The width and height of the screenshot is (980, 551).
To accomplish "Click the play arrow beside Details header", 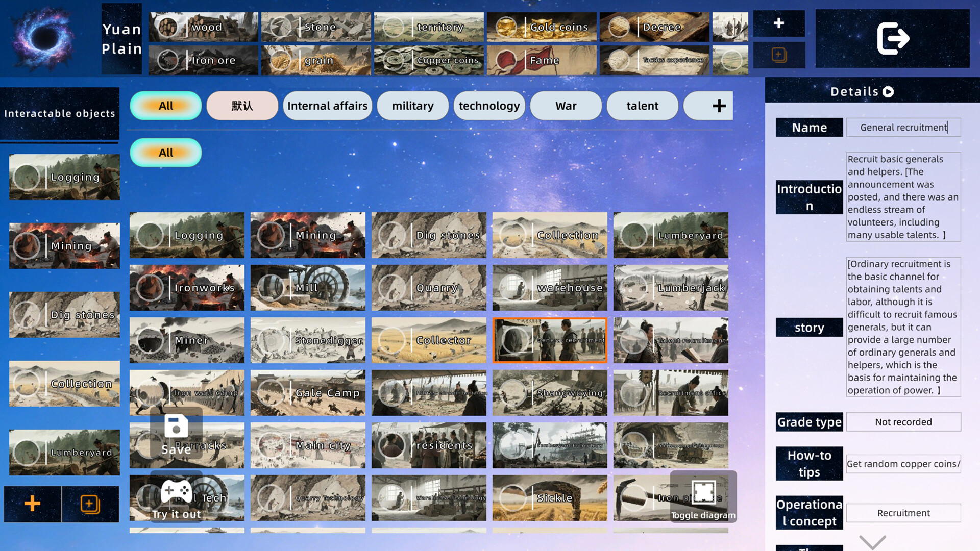I will 889,92.
